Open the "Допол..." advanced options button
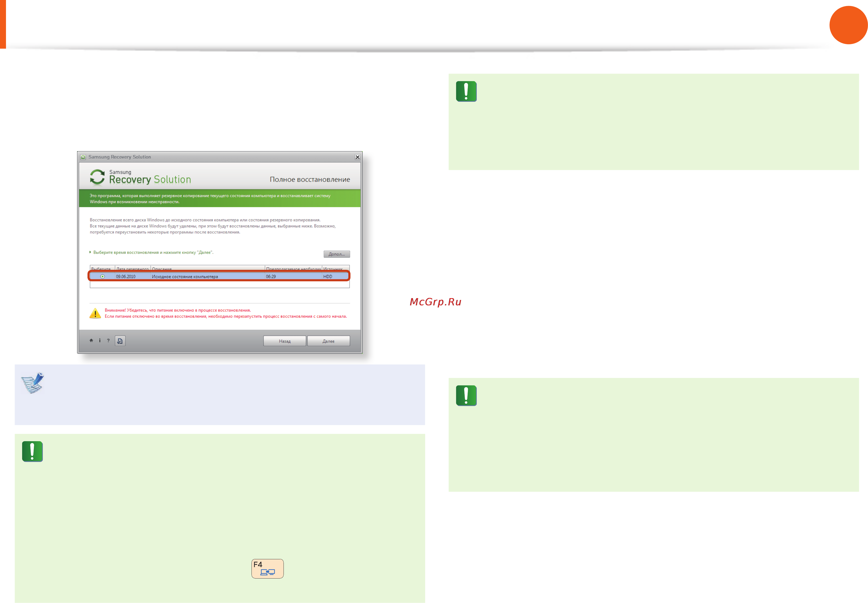Image resolution: width=868 pixels, height=603 pixels. (x=336, y=254)
